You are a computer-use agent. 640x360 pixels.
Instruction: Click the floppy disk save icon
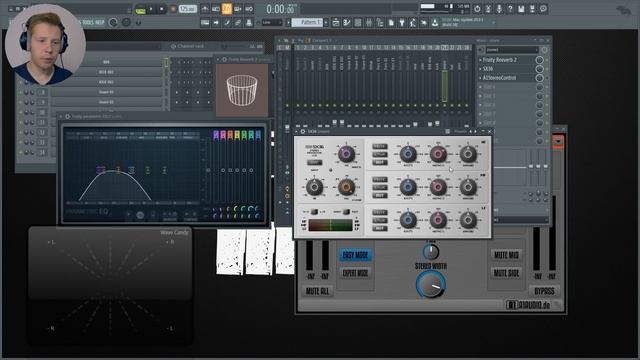[521, 9]
